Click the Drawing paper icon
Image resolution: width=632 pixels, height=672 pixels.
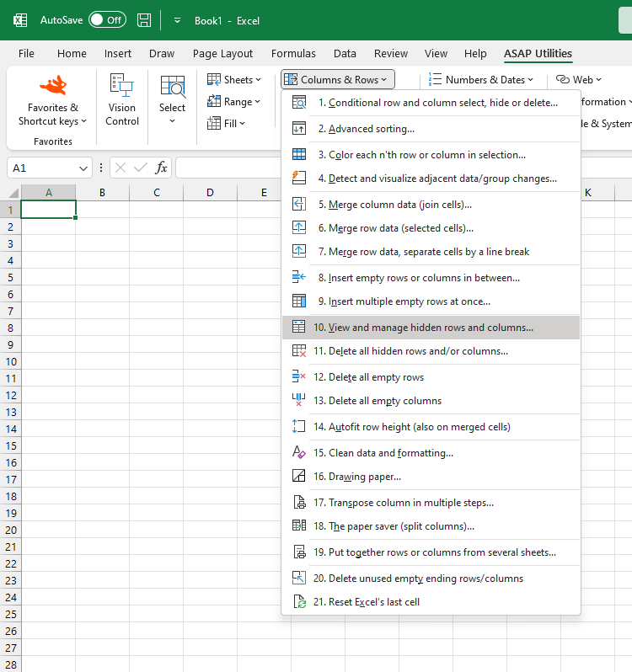[299, 476]
